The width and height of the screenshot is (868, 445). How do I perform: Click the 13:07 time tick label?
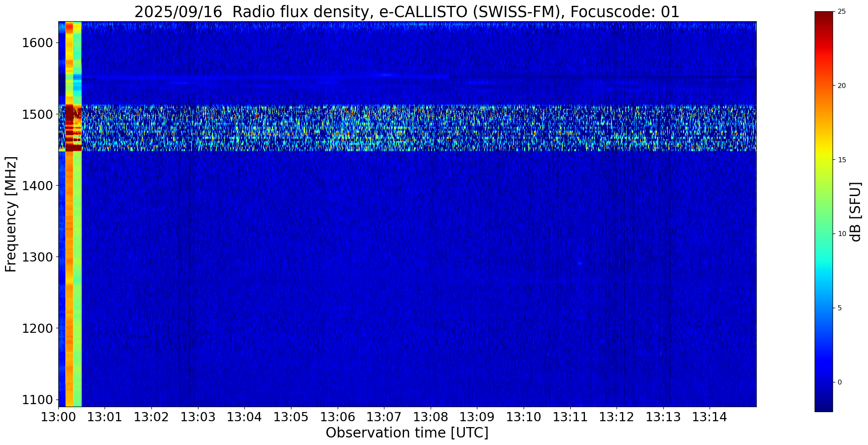(x=384, y=417)
